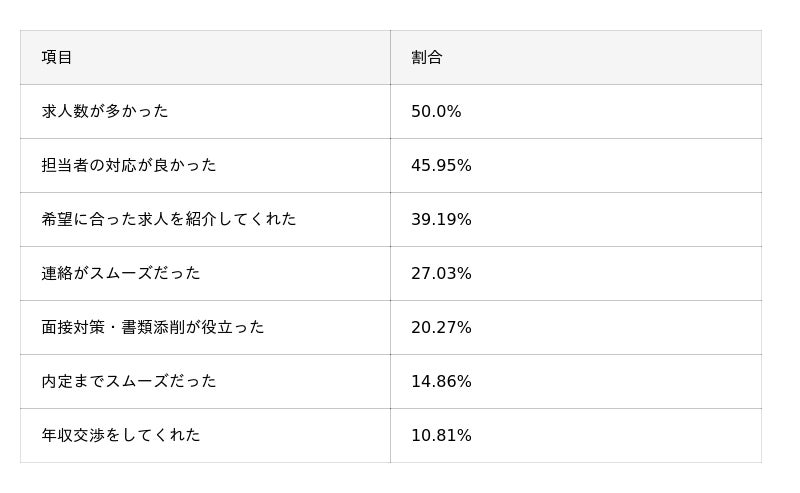Click the 50.0% value cell

(x=436, y=112)
